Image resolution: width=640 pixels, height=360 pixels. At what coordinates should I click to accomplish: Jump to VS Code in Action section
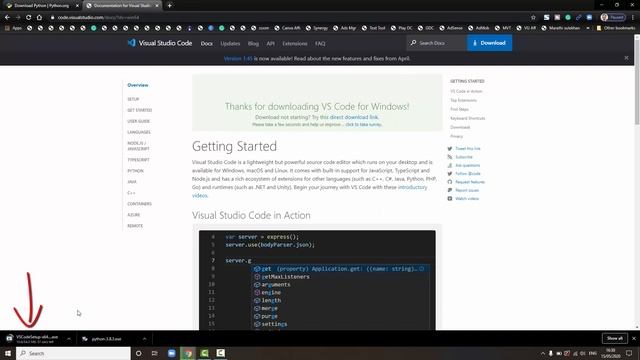(466, 91)
